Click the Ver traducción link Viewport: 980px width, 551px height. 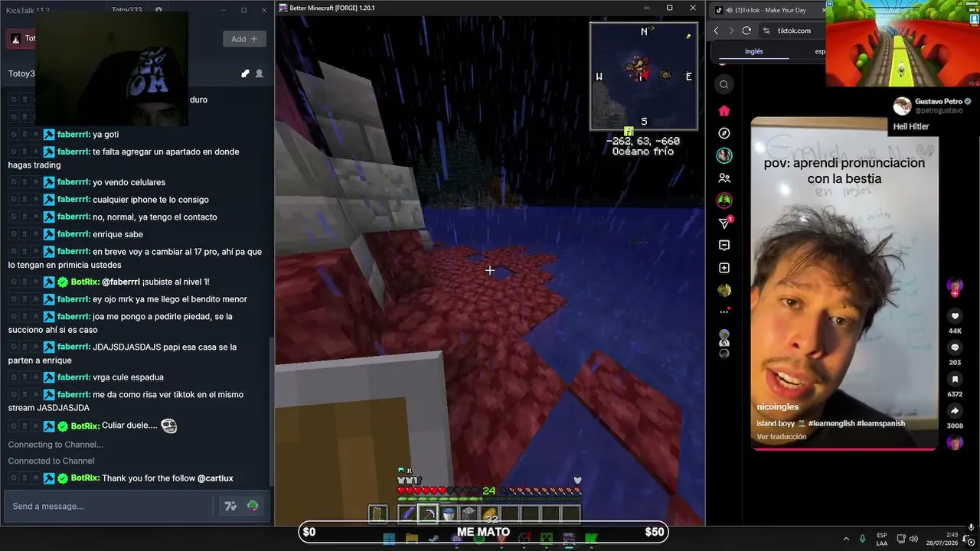781,437
